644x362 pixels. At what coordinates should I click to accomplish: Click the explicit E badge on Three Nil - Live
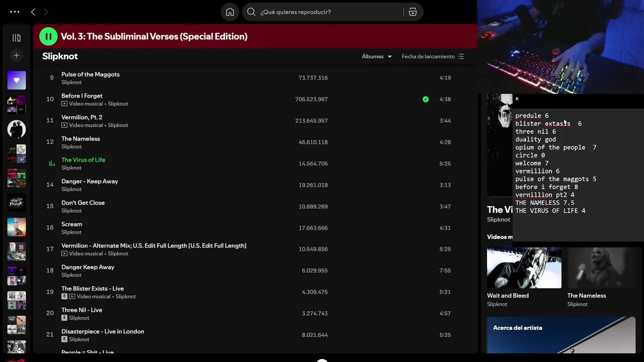pyautogui.click(x=64, y=318)
